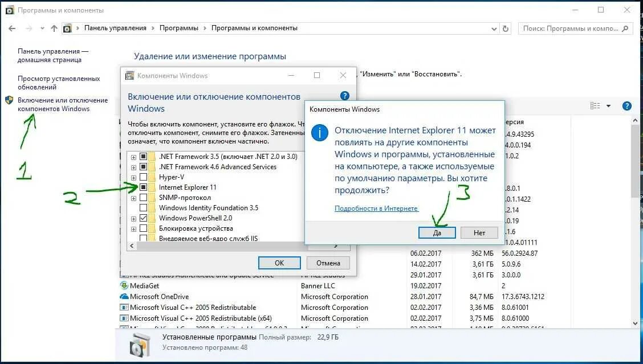Click the help icon in Programs and Features
This screenshot has height=364, width=643.
(x=626, y=106)
